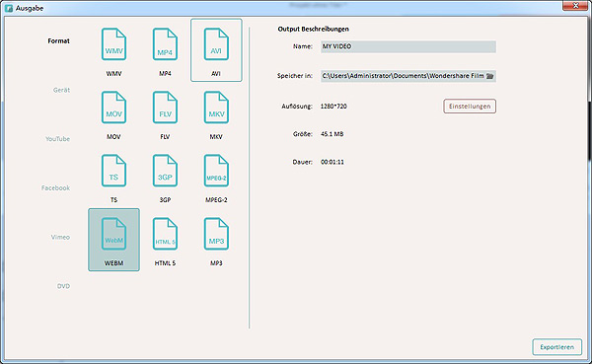Pick the AVI format icon

pyautogui.click(x=216, y=44)
